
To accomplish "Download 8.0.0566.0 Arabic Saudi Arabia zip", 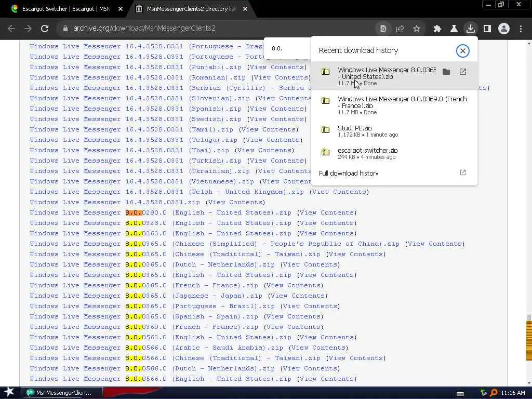I will click(x=156, y=348).
